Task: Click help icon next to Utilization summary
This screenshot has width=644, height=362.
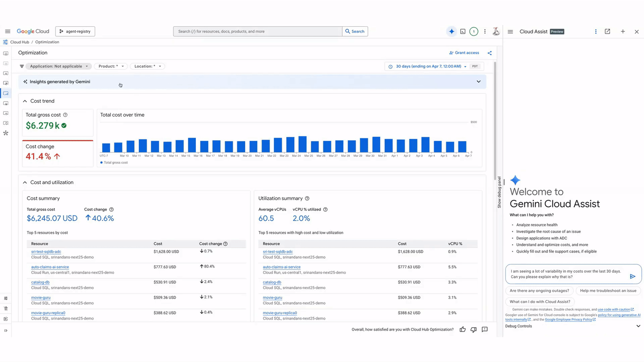Action: (307, 198)
